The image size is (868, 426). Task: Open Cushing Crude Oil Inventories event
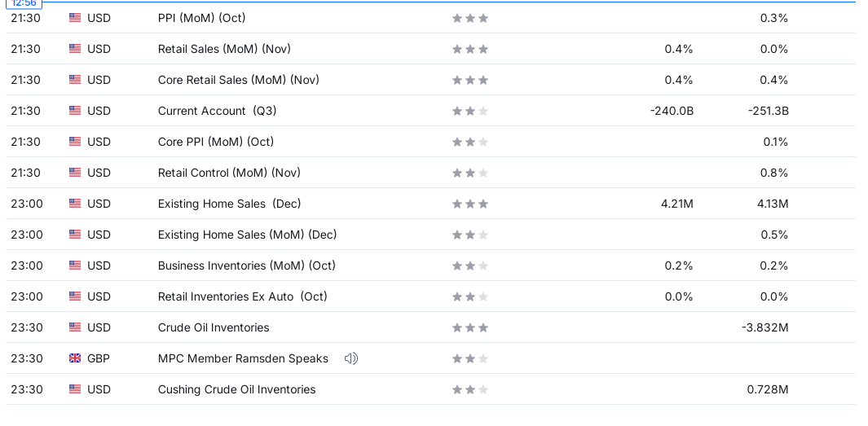(237, 389)
